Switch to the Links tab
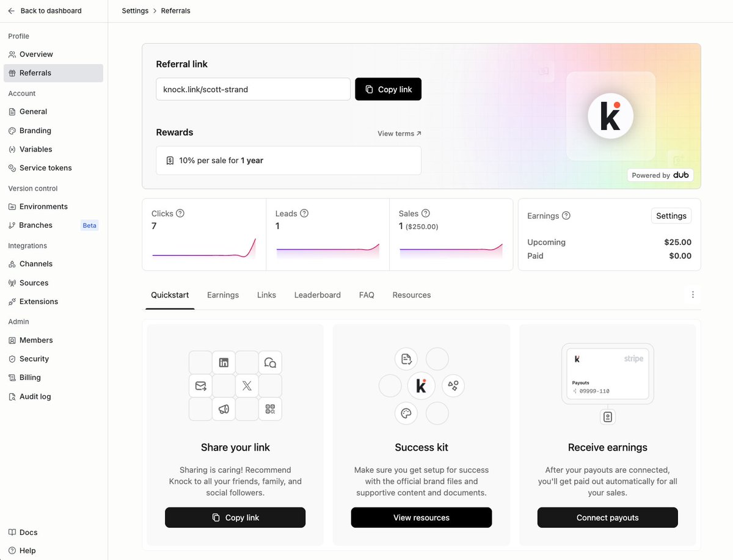Screen dimensions: 733x560 point(266,295)
